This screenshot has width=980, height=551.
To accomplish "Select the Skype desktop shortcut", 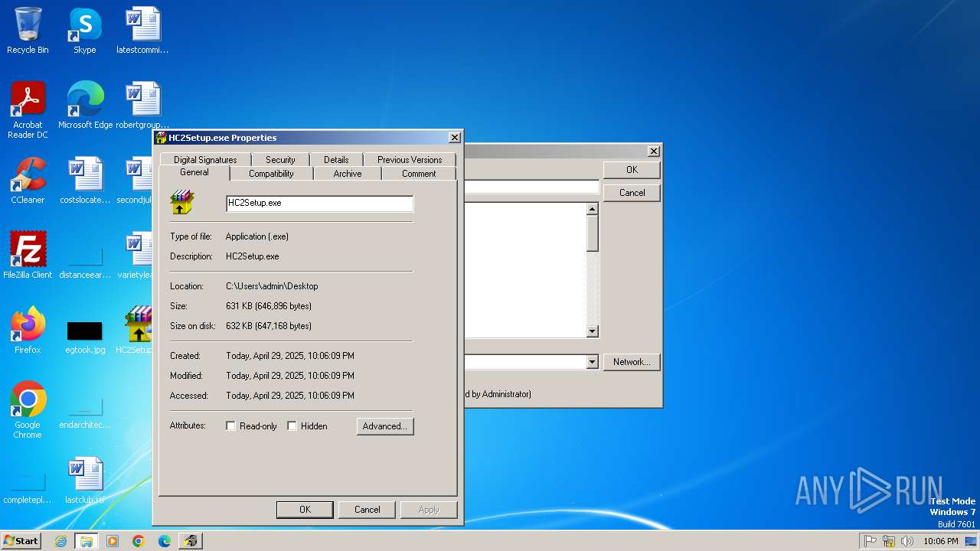I will [x=84, y=31].
